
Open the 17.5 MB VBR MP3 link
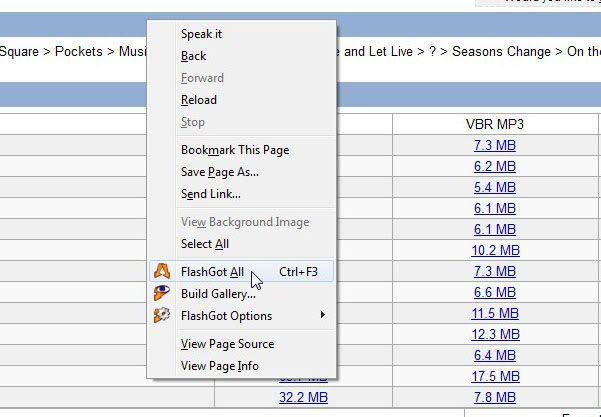(x=495, y=376)
